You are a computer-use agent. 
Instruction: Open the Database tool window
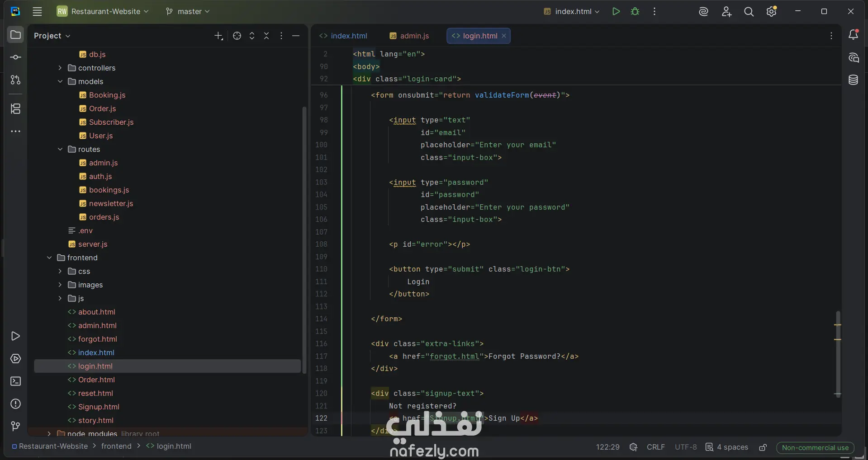click(x=854, y=80)
